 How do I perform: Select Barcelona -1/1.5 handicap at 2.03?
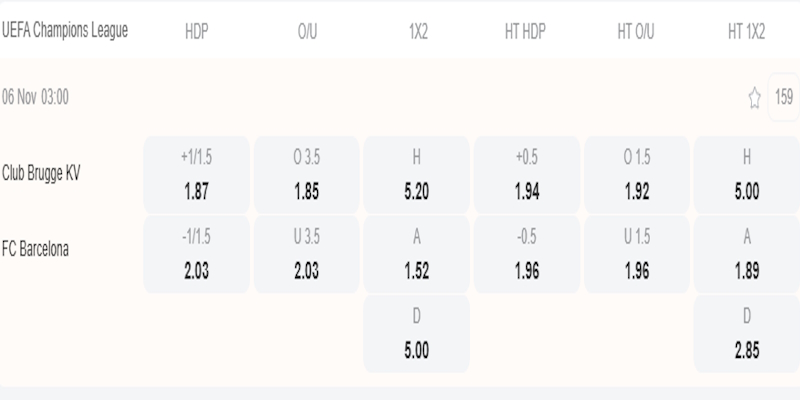click(x=197, y=254)
